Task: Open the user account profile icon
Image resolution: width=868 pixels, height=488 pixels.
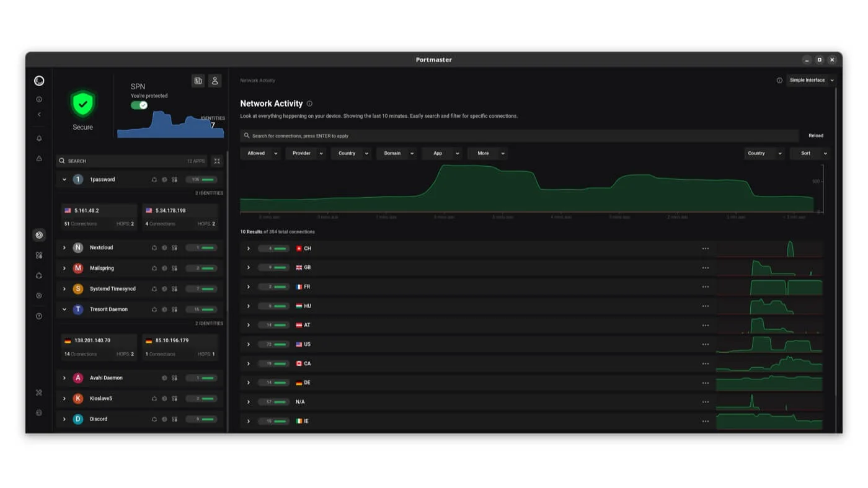Action: tap(215, 81)
